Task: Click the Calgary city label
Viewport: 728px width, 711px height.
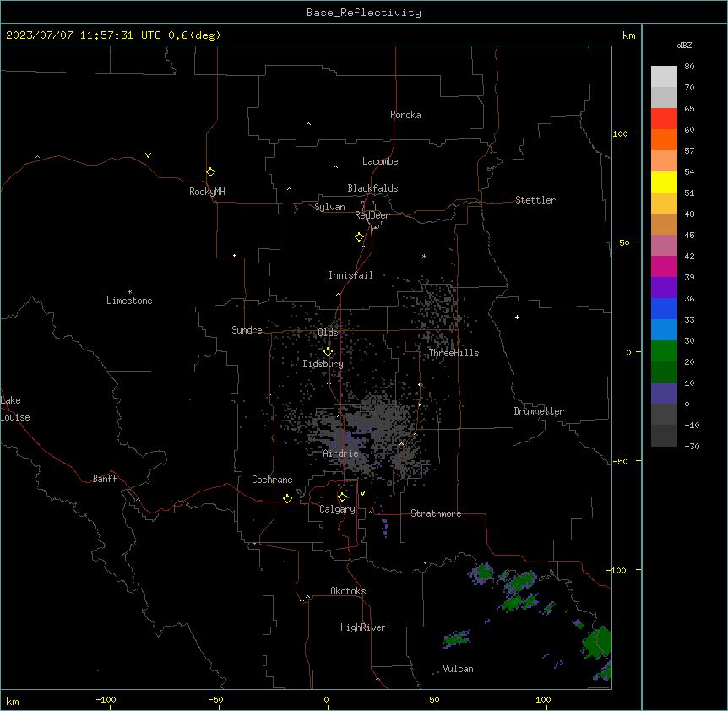Action: click(337, 509)
